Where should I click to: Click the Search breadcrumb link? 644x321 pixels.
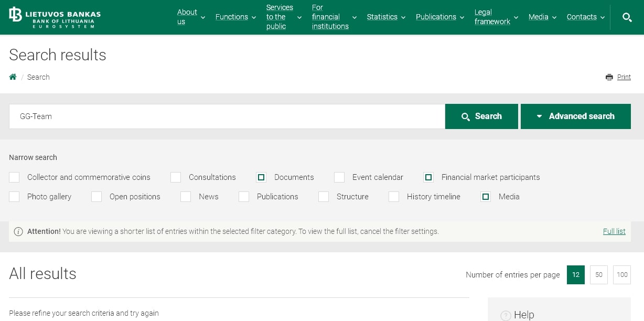click(38, 77)
